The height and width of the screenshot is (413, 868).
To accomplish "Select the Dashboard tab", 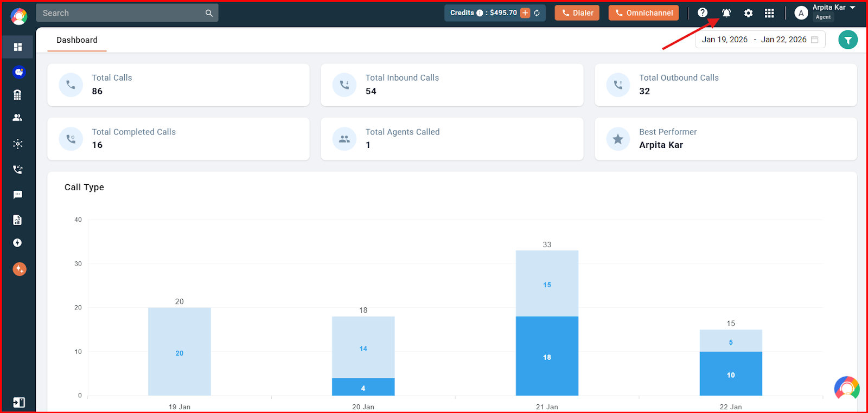I will coord(77,40).
